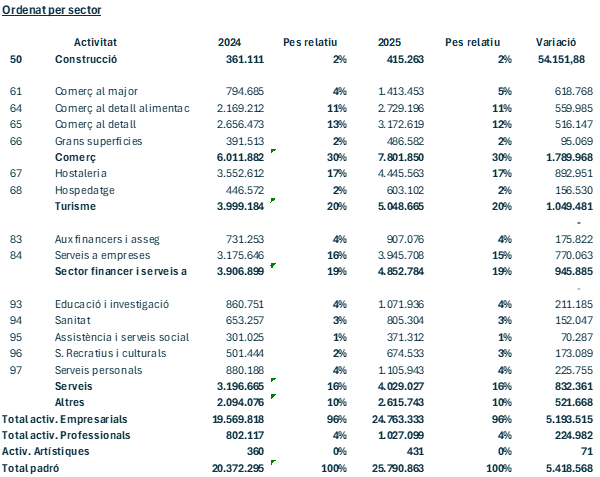
Task: Click the 'Turisme' subtotal label
Action: point(75,205)
